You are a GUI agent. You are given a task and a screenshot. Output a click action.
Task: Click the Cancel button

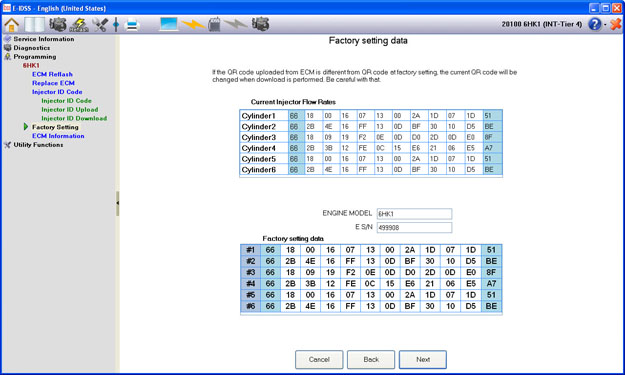coord(319,359)
